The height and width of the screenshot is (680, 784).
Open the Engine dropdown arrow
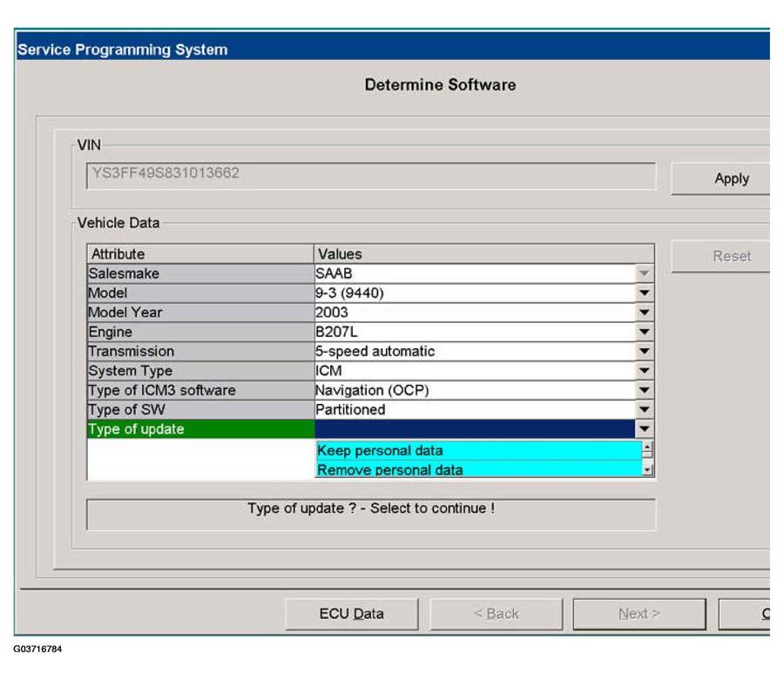coord(645,332)
